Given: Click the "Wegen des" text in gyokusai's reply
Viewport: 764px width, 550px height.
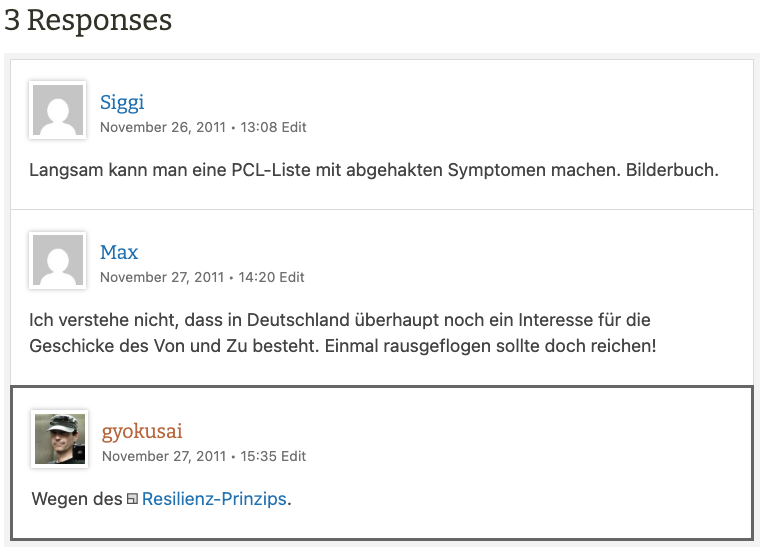Looking at the screenshot, I should coord(77,498).
